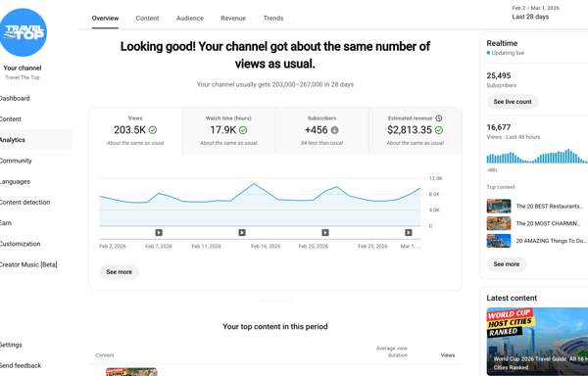
Task: Select the Subscribers metric card
Action: 321,130
